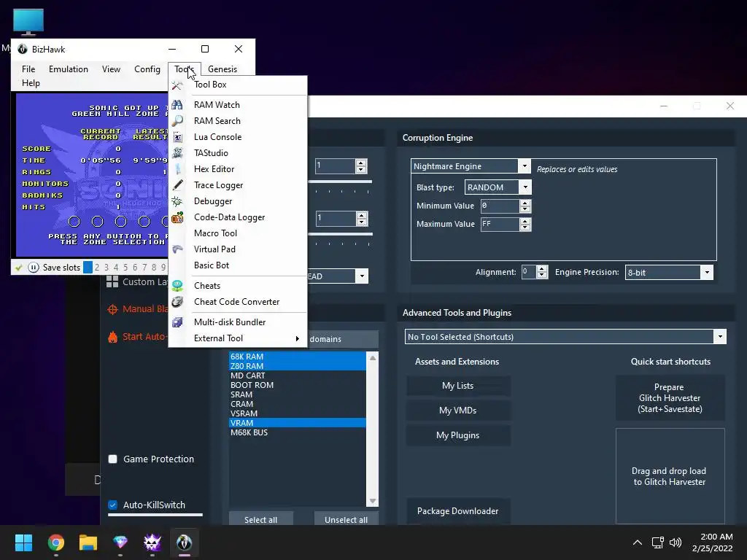The image size is (747, 560).
Task: Open Lua Console in the Tools menu
Action: (x=217, y=137)
